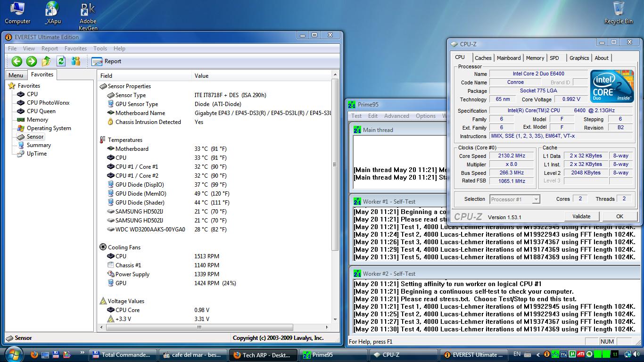Viewport: 644px width, 362px height.
Task: Select Summary in Favorites tree
Action: click(34, 145)
